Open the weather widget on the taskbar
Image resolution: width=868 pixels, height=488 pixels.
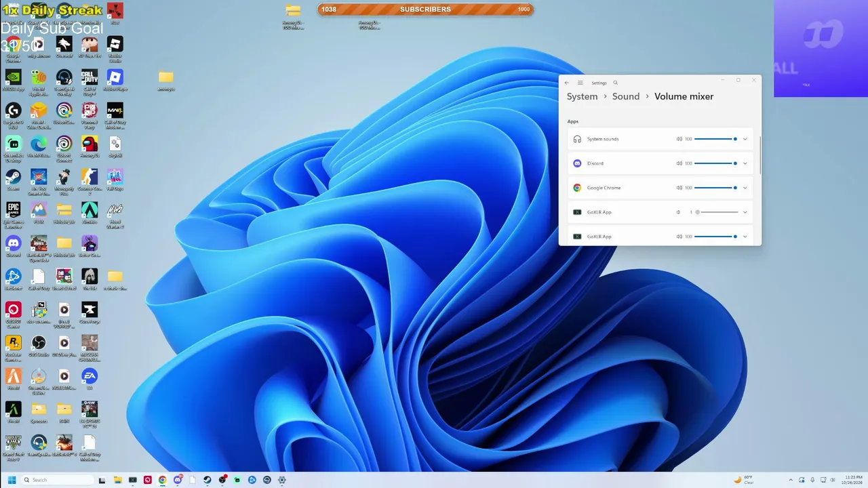744,480
